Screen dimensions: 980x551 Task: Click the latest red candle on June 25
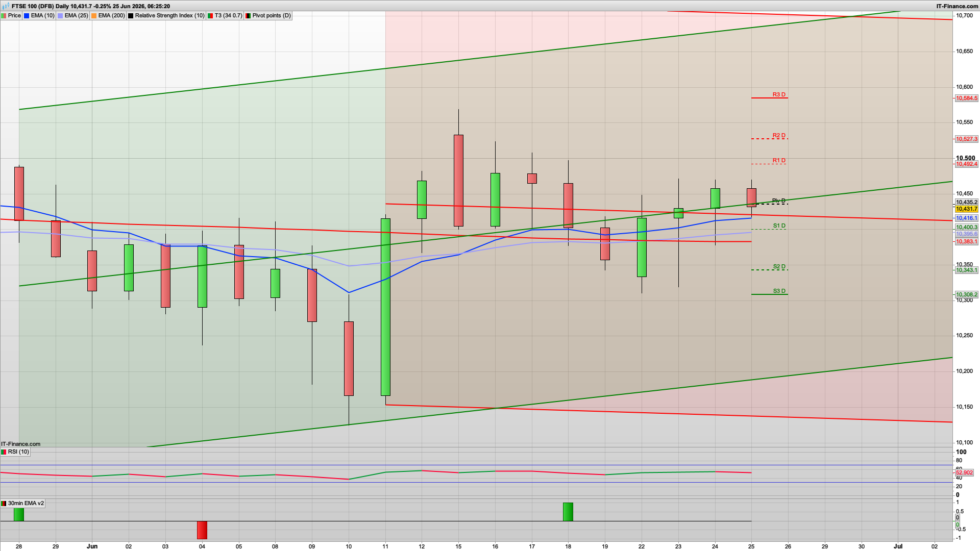pyautogui.click(x=751, y=197)
